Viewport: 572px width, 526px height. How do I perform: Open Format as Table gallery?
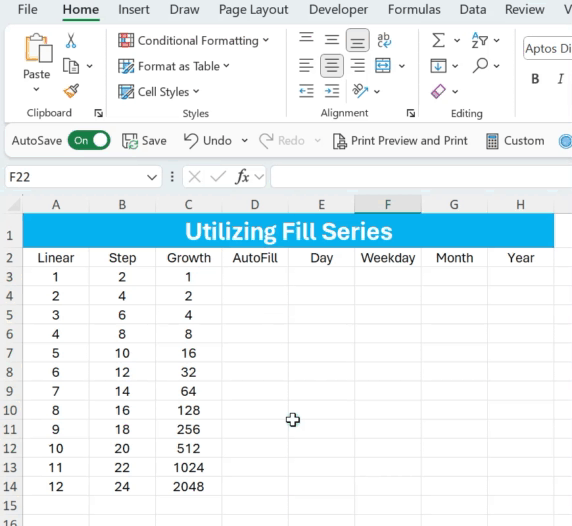click(174, 66)
